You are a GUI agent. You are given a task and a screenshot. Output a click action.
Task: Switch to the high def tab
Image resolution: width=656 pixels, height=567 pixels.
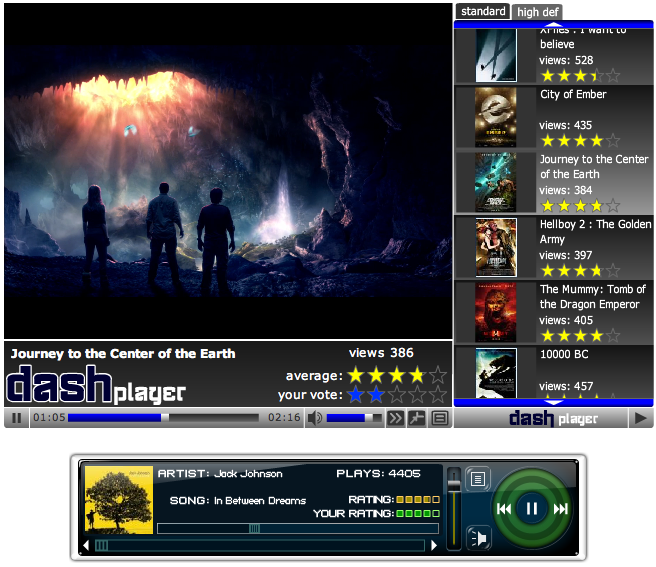(537, 12)
